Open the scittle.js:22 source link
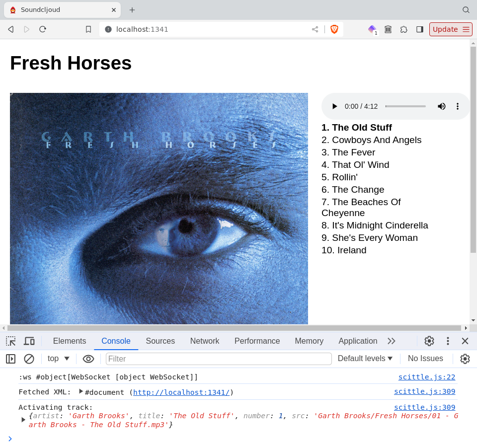 [x=427, y=377]
